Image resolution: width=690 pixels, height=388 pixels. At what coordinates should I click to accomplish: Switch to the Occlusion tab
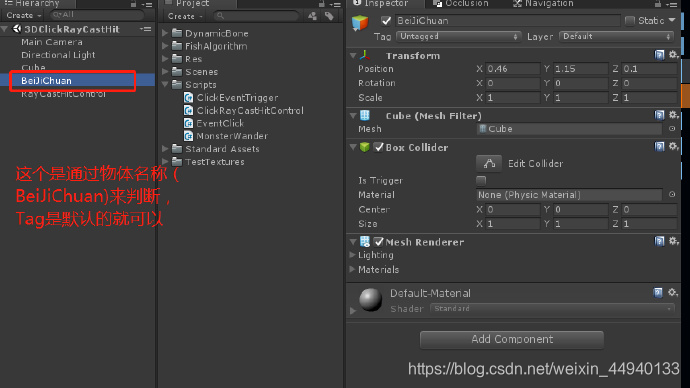(461, 4)
